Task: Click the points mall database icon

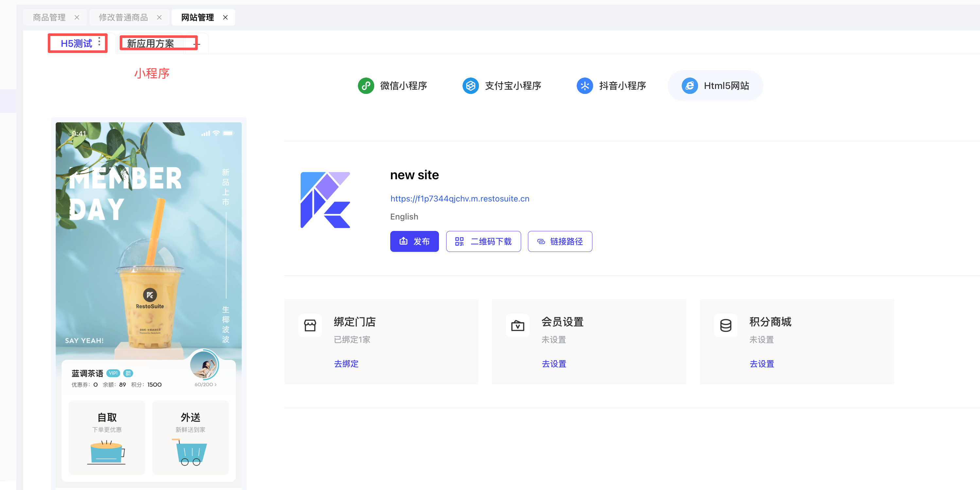Action: pyautogui.click(x=725, y=325)
